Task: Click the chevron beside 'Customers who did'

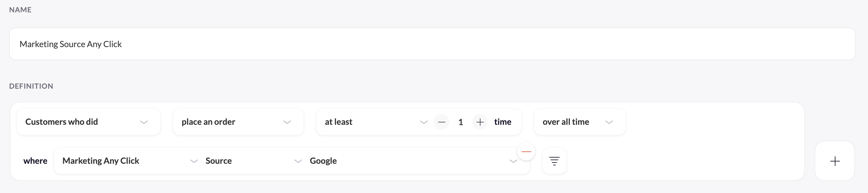Action: [144, 122]
